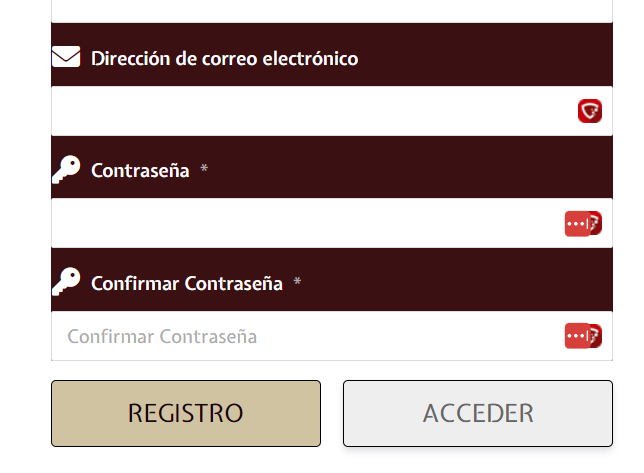Click the 'Dirección de correo electrónico' label
Viewport: 644px width, 473px height.
[225, 58]
